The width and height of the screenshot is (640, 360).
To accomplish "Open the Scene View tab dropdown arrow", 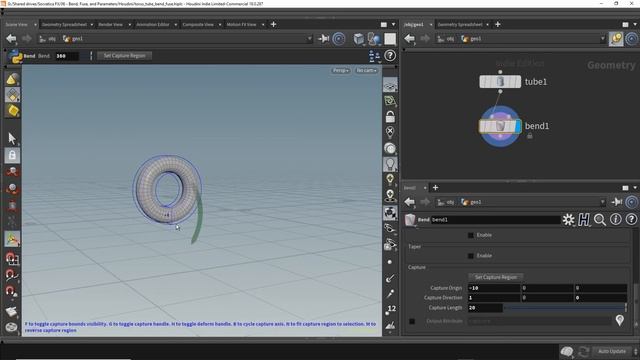I will 35,25.
